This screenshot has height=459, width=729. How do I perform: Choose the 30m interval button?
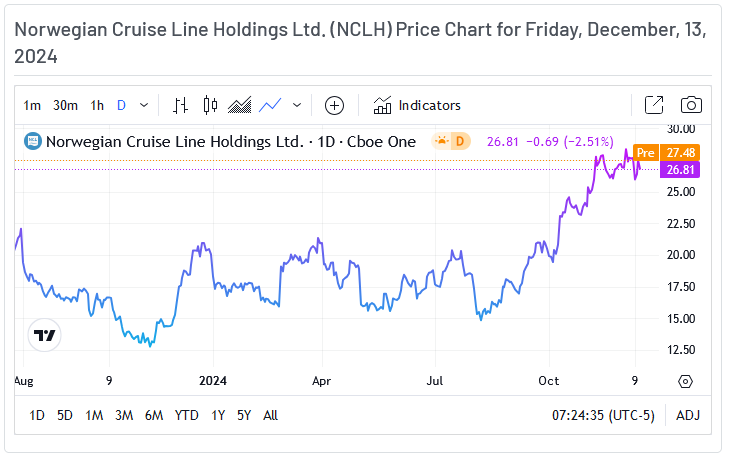click(65, 105)
